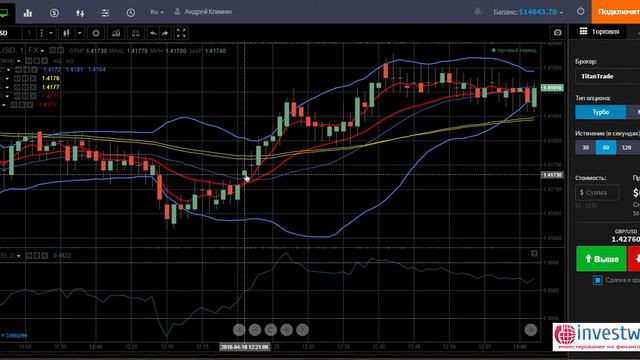Open the user profile Андрей Климин
The image size is (640, 360).
pyautogui.click(x=203, y=12)
